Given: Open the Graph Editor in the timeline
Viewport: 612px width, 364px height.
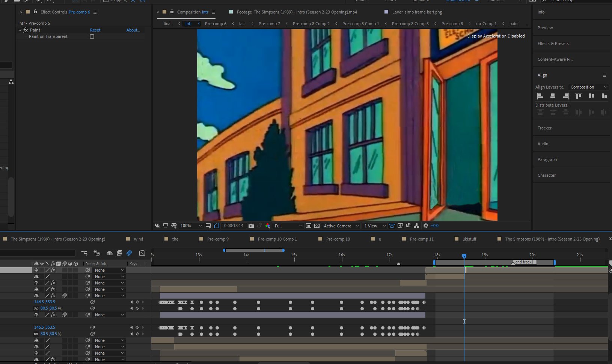Looking at the screenshot, I should (142, 253).
